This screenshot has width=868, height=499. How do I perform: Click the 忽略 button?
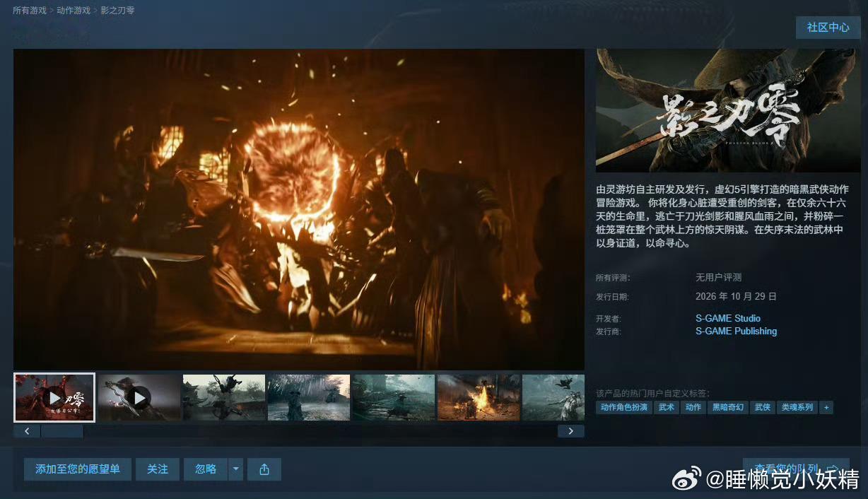pos(206,469)
